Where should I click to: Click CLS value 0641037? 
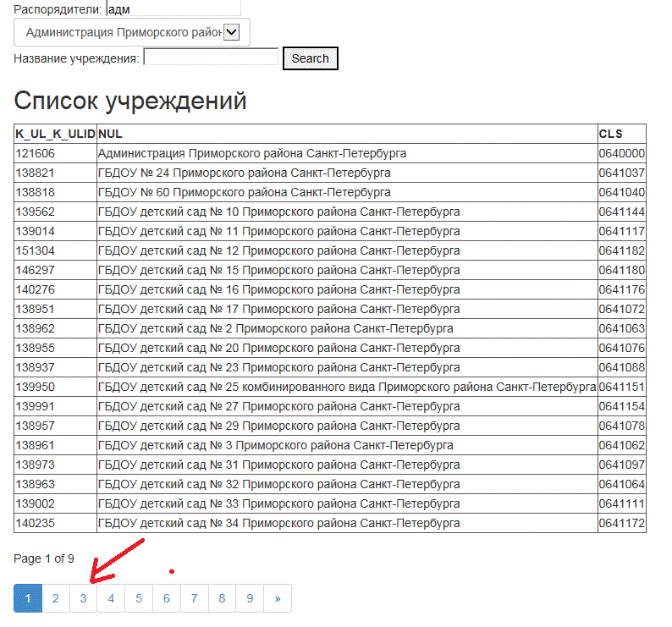pos(622,173)
